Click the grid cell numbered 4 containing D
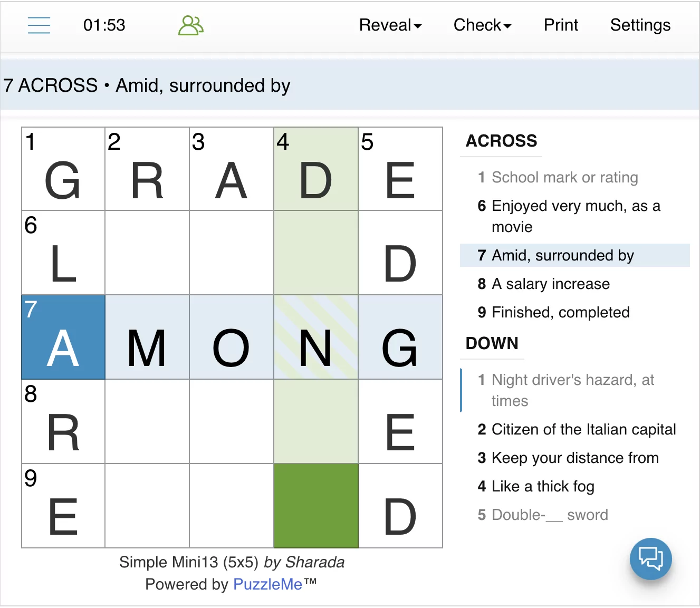 pyautogui.click(x=316, y=169)
